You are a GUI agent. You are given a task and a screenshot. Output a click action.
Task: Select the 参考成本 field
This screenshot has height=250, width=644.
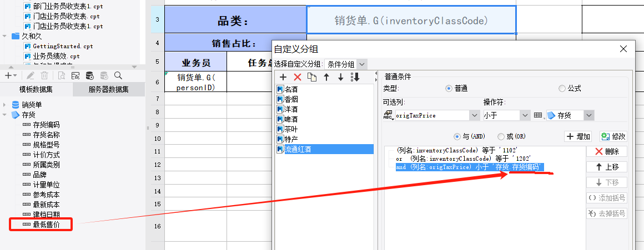pos(47,195)
